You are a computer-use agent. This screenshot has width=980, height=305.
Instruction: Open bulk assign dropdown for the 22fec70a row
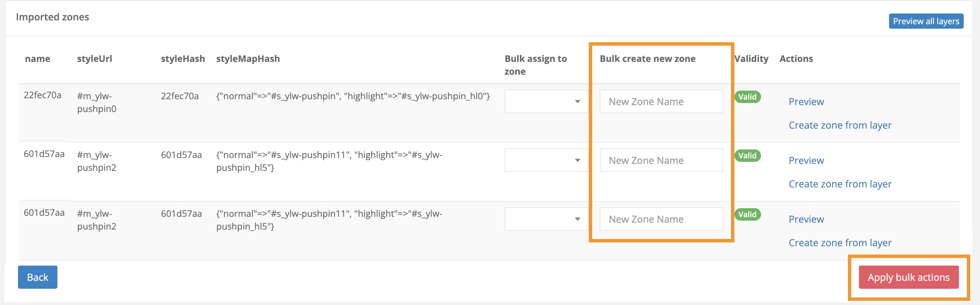pyautogui.click(x=546, y=102)
